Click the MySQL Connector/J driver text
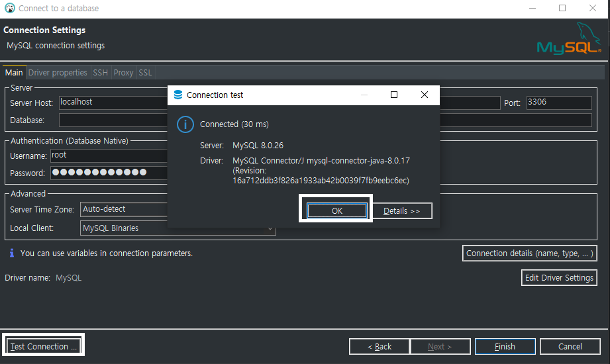The width and height of the screenshot is (610, 364). 321,161
